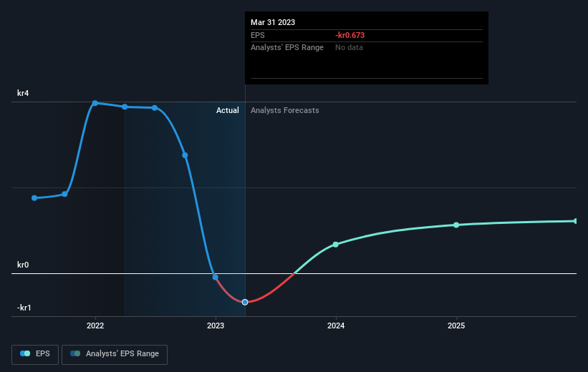Select the EPS data point at 2023
Image resolution: width=588 pixels, height=372 pixels.
coord(216,278)
